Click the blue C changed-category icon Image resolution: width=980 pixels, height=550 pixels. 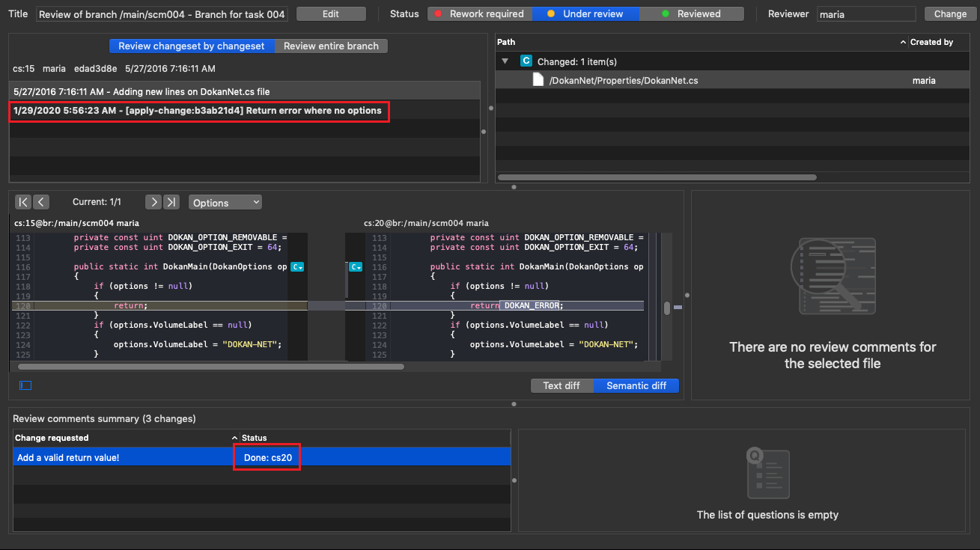[x=526, y=61]
